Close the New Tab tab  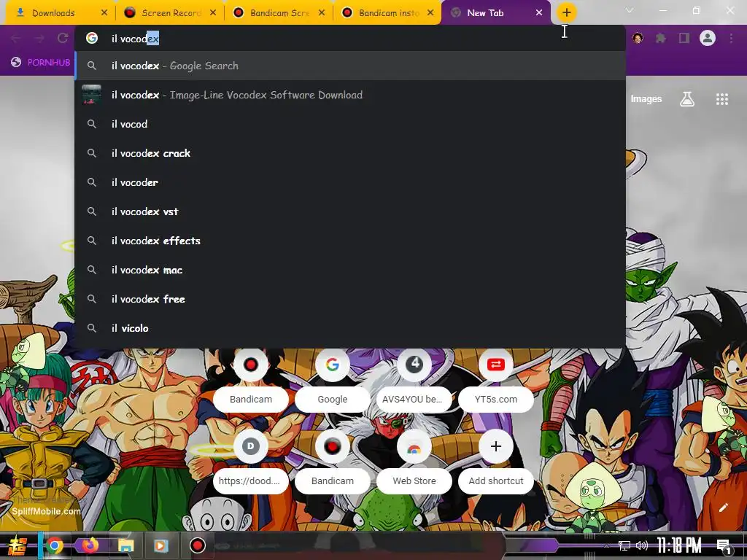click(539, 13)
